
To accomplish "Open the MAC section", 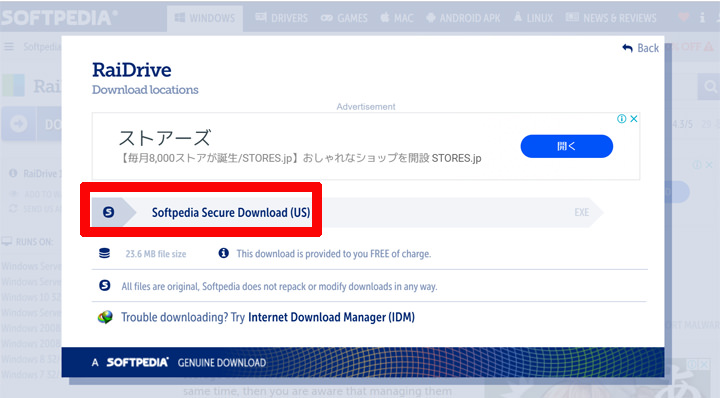I will tap(397, 18).
